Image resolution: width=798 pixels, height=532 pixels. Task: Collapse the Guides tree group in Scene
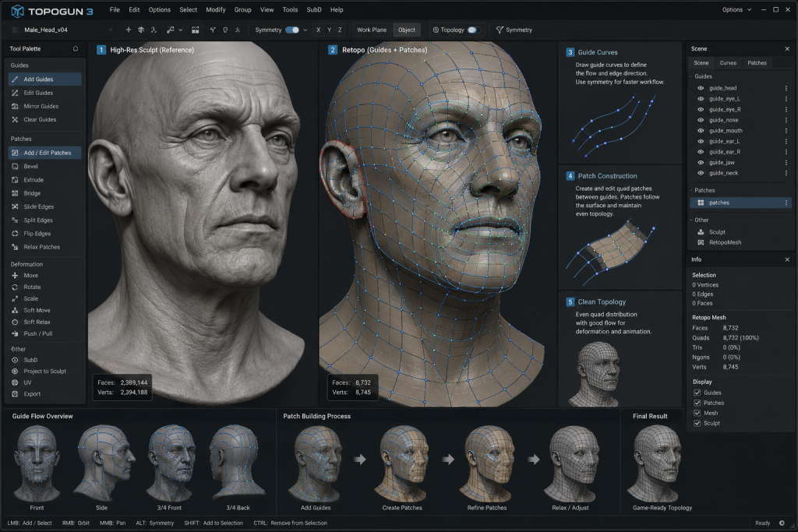tap(692, 76)
